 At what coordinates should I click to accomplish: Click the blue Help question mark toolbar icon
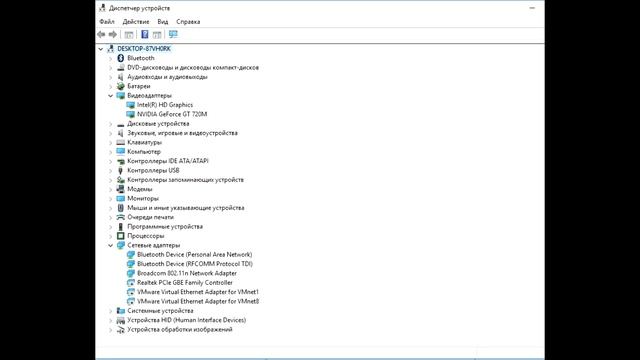coord(144,34)
